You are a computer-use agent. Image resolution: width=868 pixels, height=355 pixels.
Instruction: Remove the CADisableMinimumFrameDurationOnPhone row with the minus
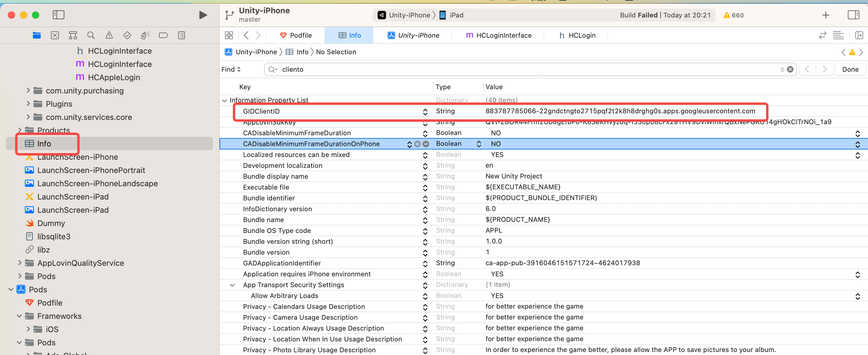[426, 144]
